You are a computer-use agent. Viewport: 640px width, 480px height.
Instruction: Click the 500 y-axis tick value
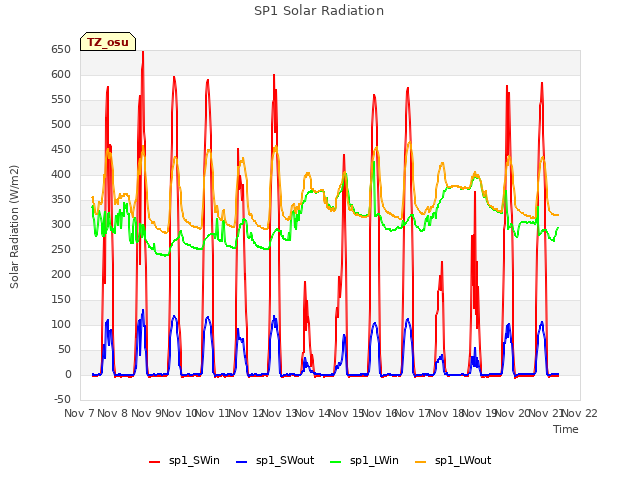point(61,124)
